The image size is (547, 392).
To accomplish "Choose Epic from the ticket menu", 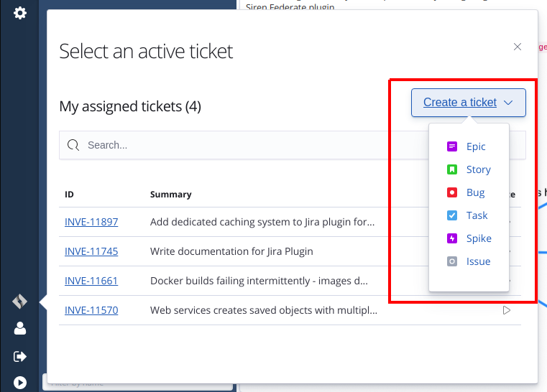I will coord(476,146).
